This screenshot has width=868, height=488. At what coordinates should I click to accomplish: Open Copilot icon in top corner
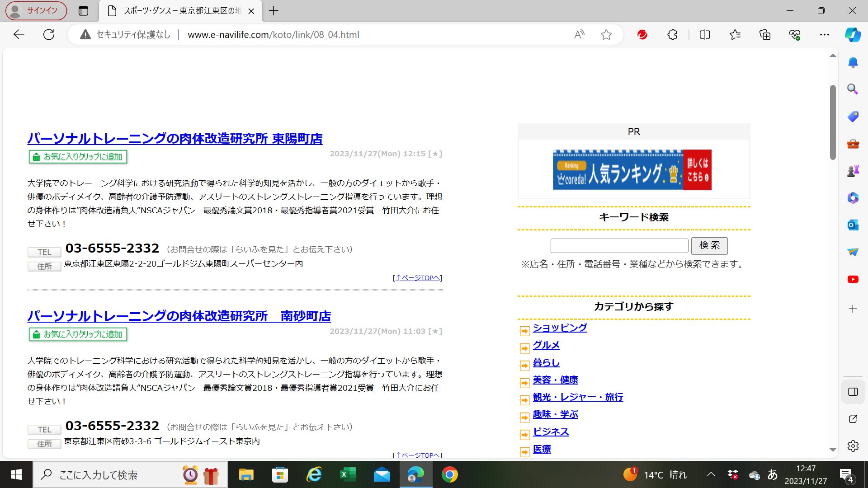point(853,34)
